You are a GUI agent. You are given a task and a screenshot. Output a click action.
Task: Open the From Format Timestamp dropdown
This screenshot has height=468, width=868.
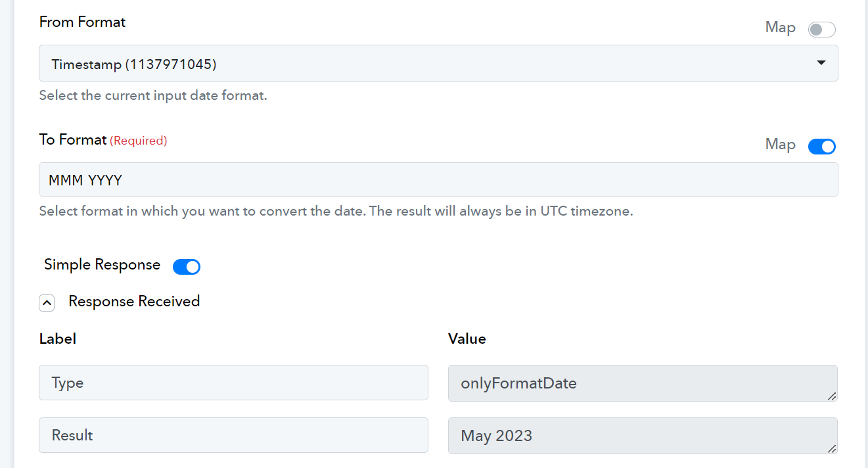click(438, 64)
